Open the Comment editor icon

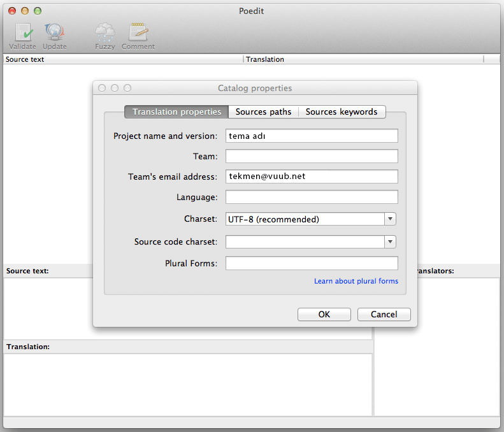[138, 32]
